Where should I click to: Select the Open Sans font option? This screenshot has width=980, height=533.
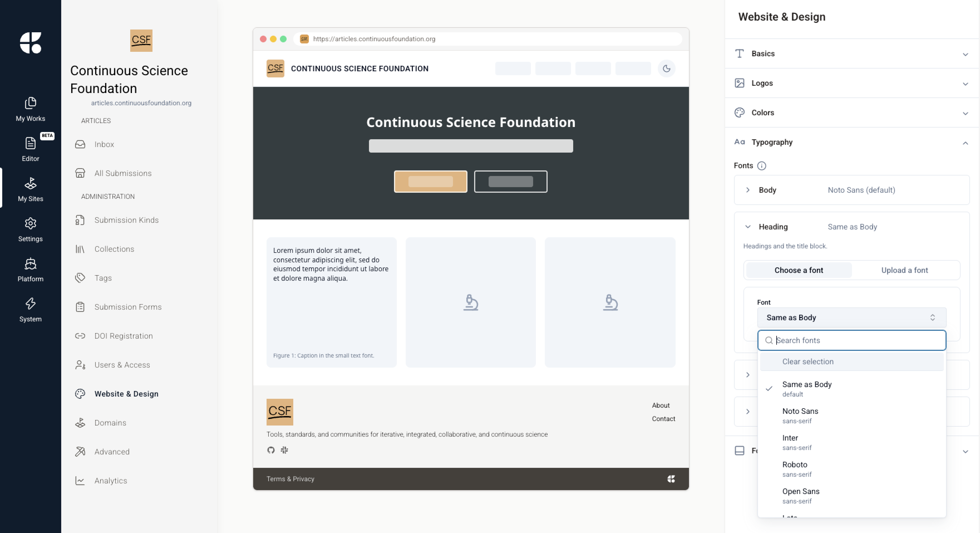(851, 495)
